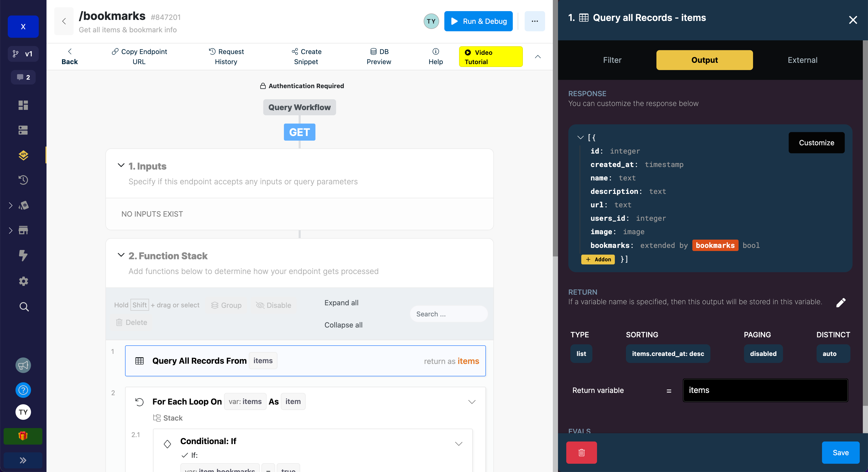Open the sidebar Search magnifier icon
The image size is (868, 472).
[24, 307]
